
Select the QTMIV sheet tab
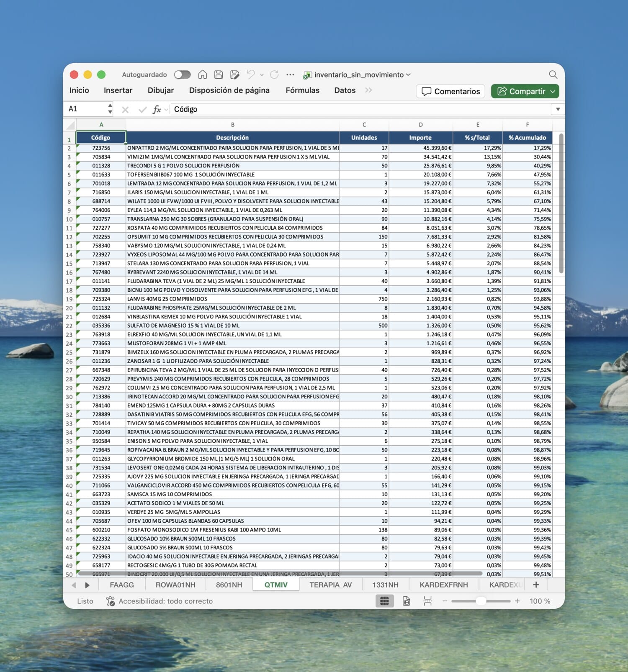(276, 585)
